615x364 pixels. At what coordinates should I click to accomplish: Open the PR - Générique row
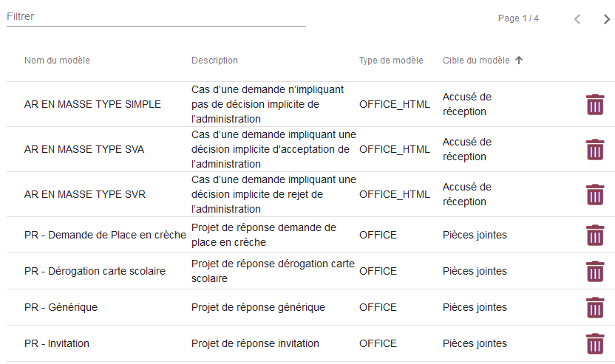tap(61, 307)
